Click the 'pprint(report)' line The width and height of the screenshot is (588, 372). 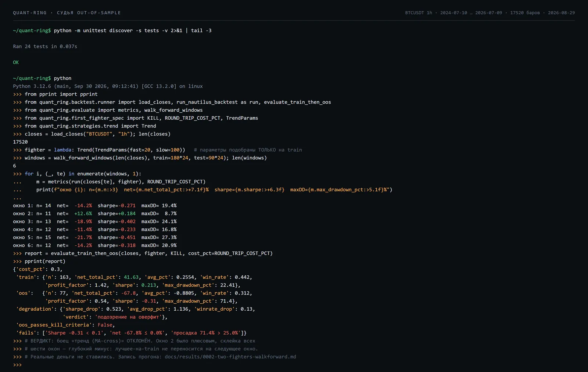pos(39,261)
